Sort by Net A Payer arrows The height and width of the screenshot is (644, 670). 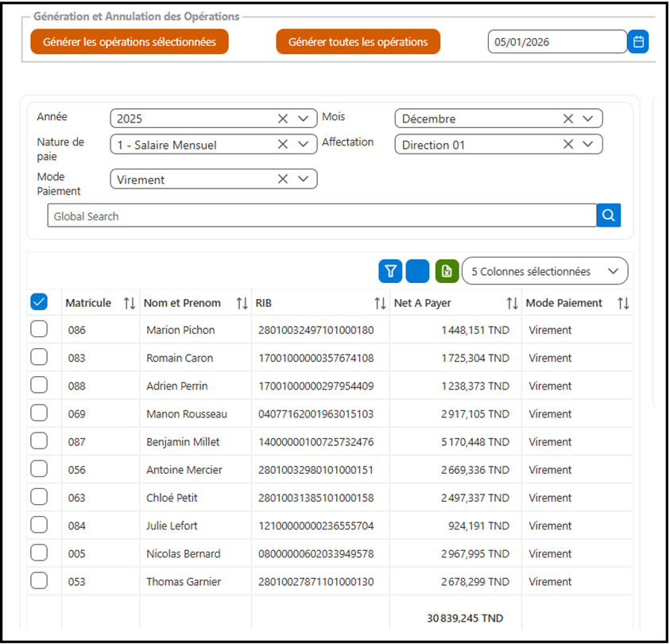pos(513,304)
